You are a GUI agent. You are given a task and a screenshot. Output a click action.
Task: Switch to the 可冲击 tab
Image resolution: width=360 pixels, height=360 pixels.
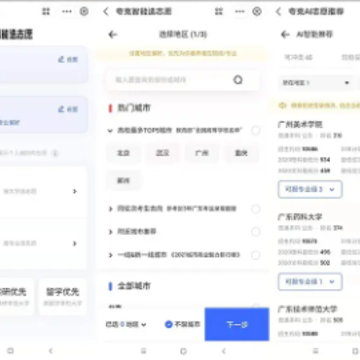point(298,57)
